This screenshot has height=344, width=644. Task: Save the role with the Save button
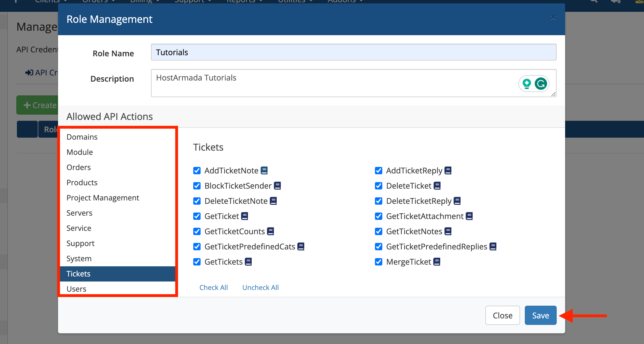point(541,315)
